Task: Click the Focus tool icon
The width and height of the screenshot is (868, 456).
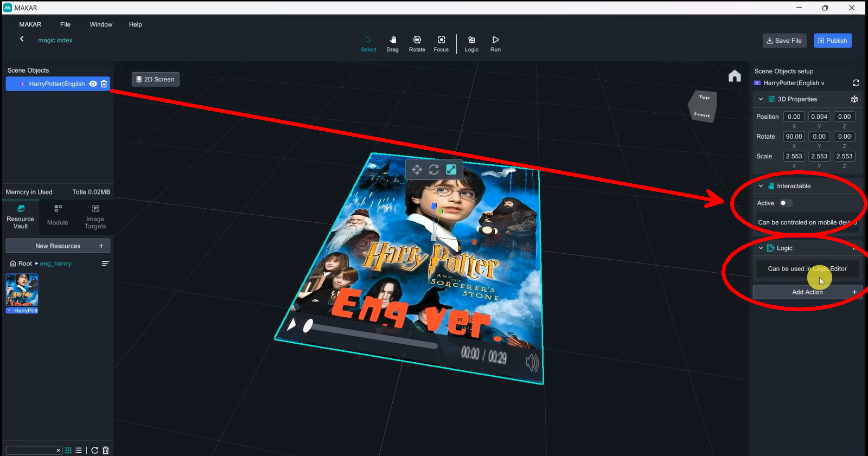Action: (x=441, y=43)
